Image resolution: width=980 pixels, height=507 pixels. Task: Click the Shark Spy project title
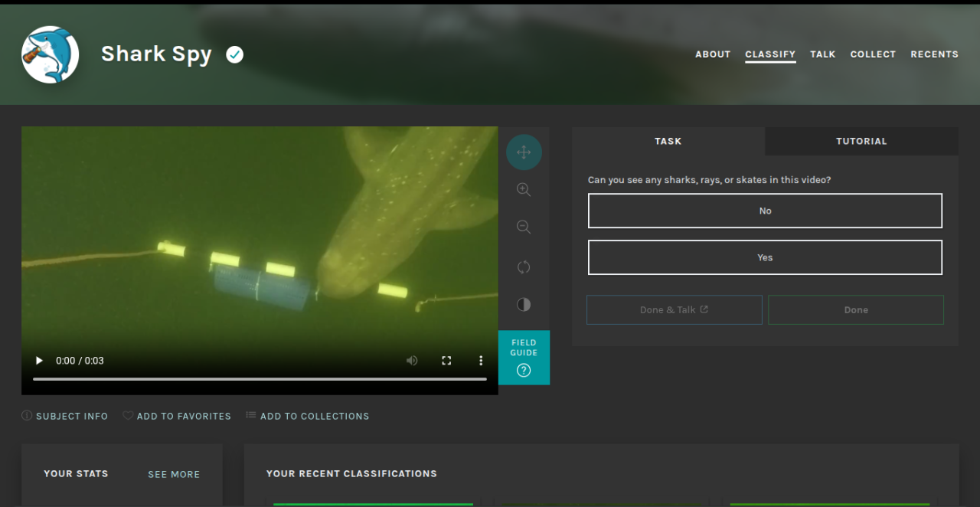coord(156,54)
